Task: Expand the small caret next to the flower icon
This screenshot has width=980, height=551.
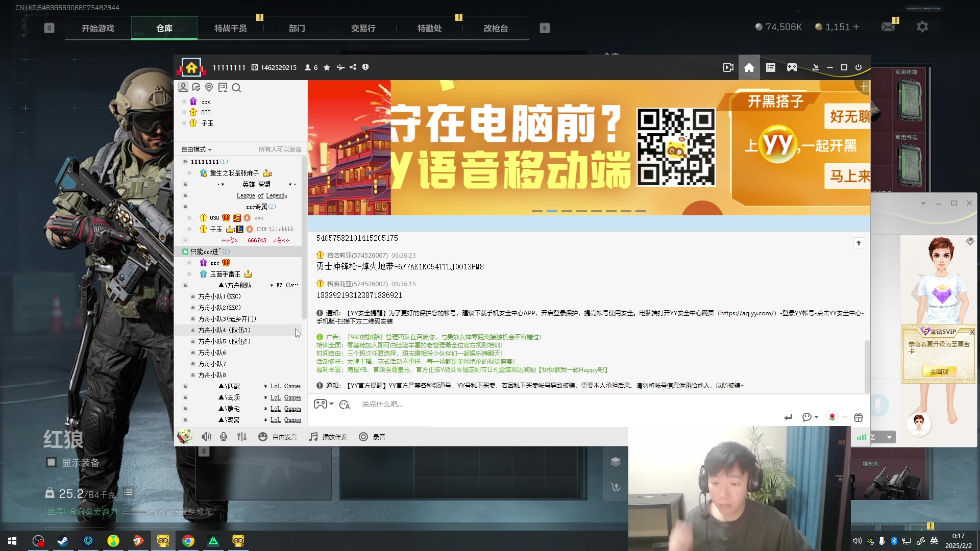Action: [x=845, y=417]
